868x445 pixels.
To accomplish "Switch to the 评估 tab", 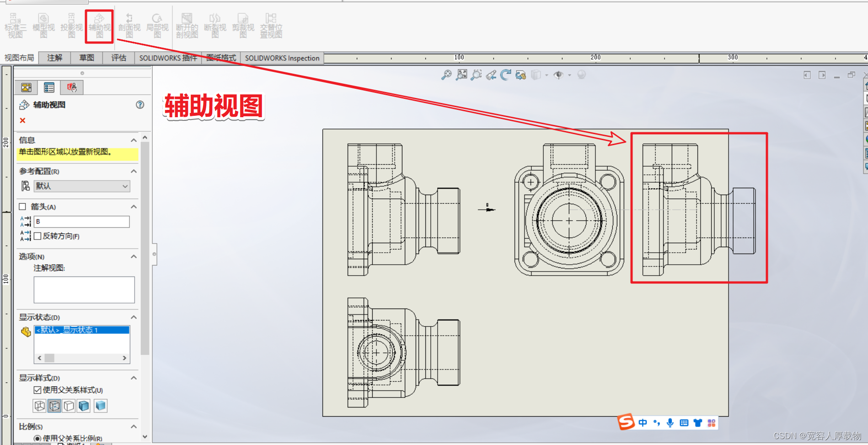I will [118, 58].
